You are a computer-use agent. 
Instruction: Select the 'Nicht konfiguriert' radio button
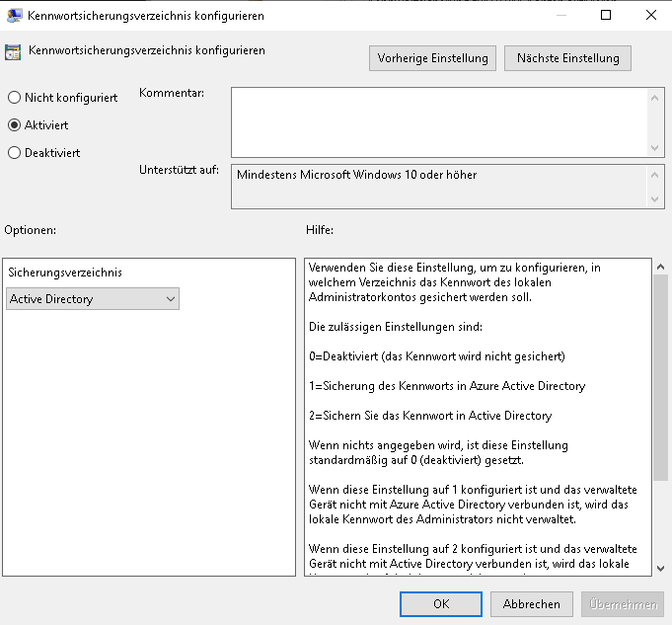[x=14, y=98]
